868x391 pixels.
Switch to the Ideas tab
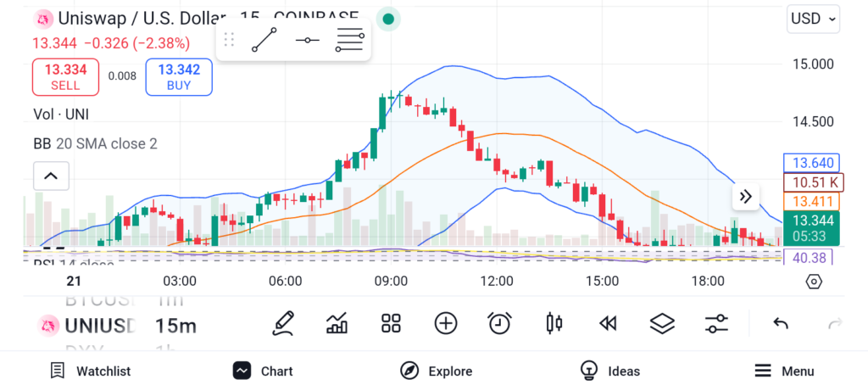click(610, 371)
